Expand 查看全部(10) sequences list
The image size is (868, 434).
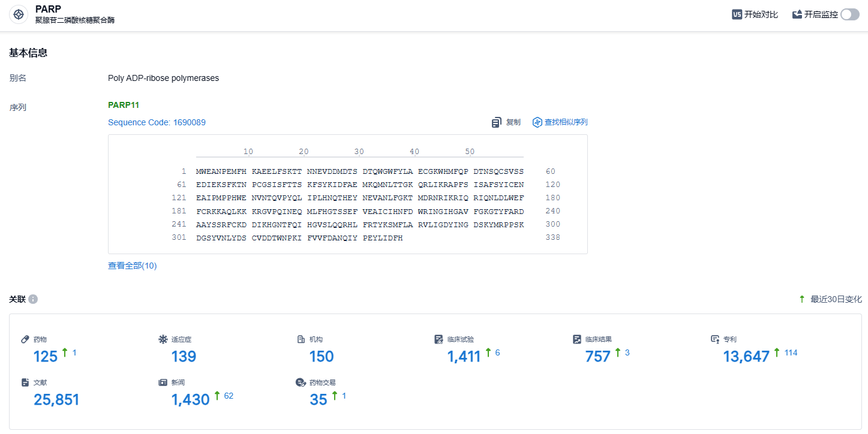132,266
